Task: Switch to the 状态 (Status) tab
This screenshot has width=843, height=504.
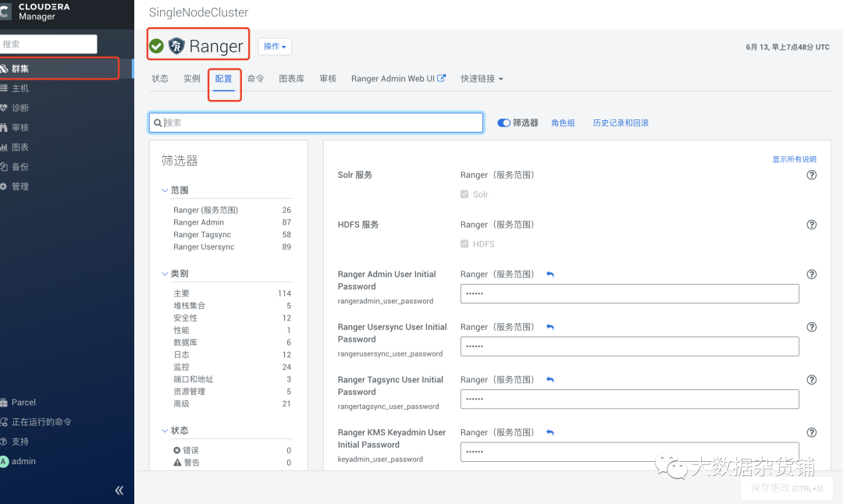Action: pyautogui.click(x=160, y=79)
